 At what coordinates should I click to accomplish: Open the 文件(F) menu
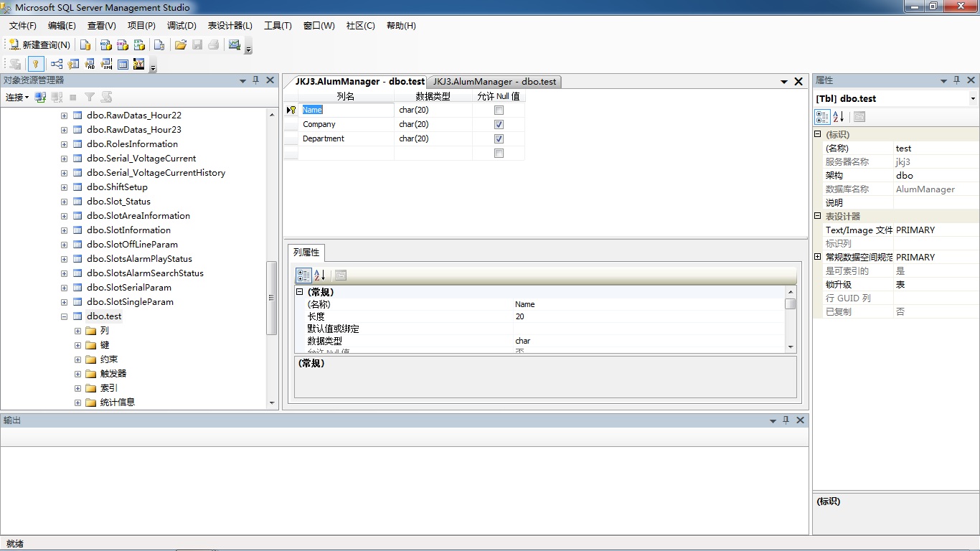[x=22, y=25]
